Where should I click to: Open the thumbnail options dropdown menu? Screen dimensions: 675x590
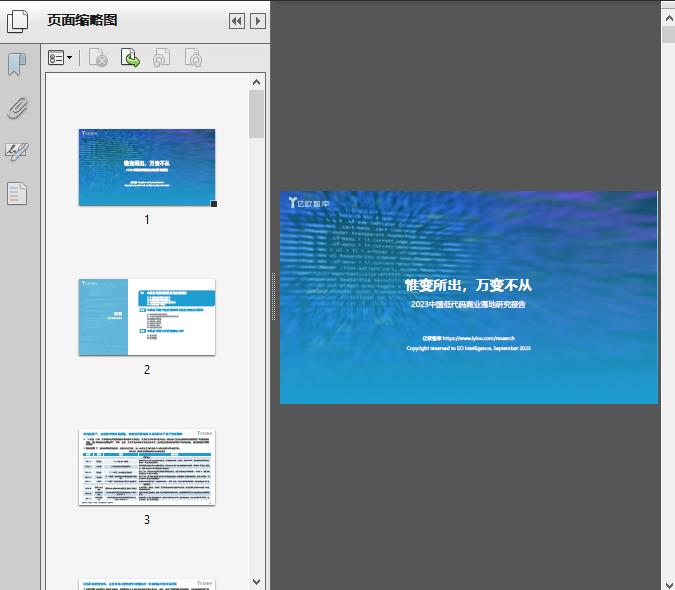[x=60, y=59]
